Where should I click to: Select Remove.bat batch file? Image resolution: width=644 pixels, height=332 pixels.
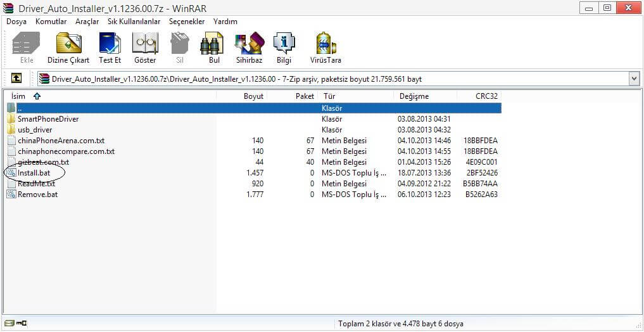pyautogui.click(x=37, y=195)
